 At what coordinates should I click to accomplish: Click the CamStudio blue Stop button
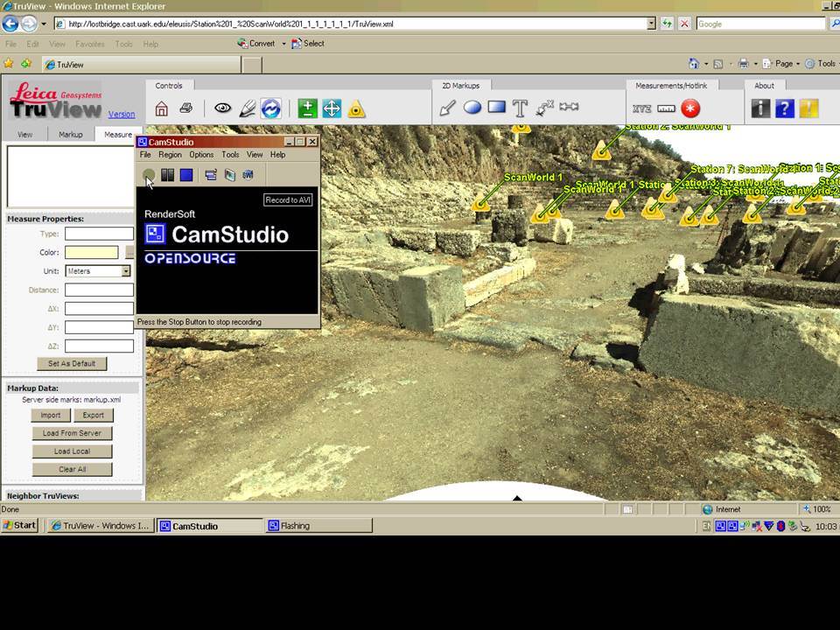click(x=185, y=175)
